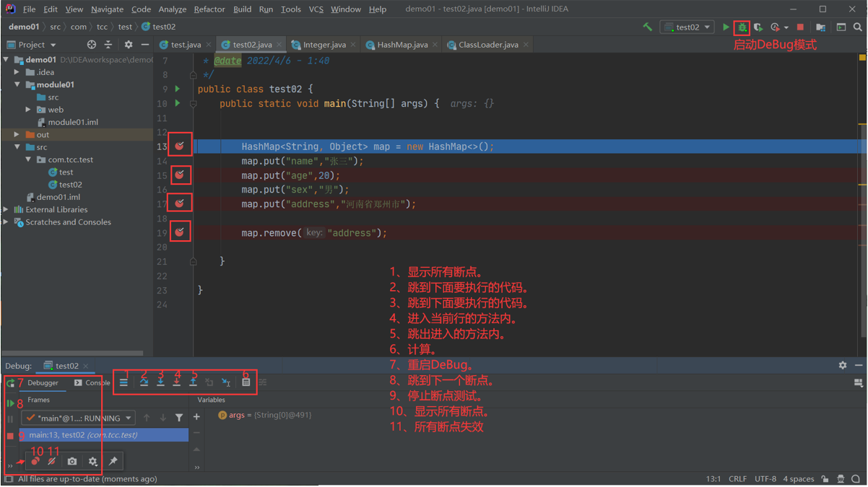This screenshot has width=868, height=487.
Task: Collapse the module01 folder
Action: point(17,84)
